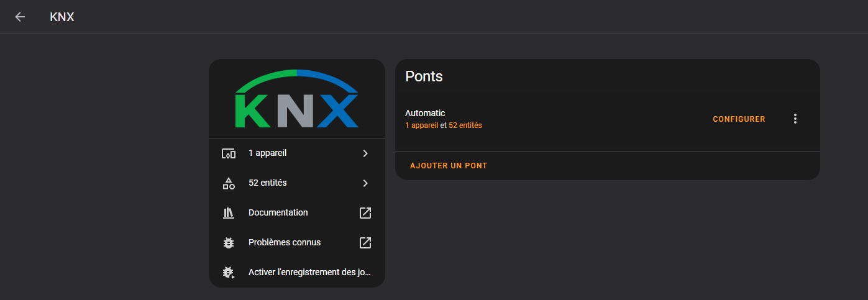
Task: Open the '52 entités' row label in sidebar card
Action: [268, 183]
